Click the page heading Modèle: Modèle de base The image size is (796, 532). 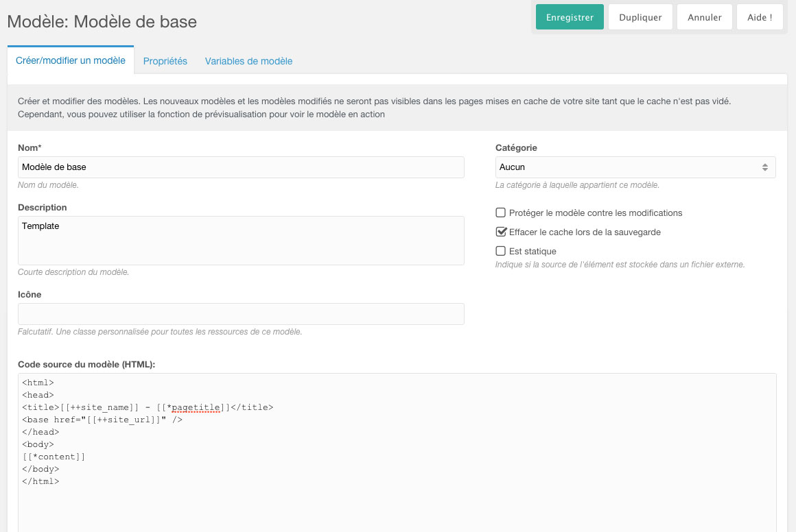[102, 21]
